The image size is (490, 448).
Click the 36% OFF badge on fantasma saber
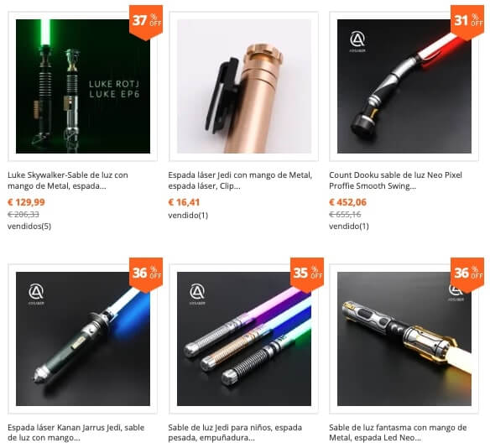(x=467, y=274)
